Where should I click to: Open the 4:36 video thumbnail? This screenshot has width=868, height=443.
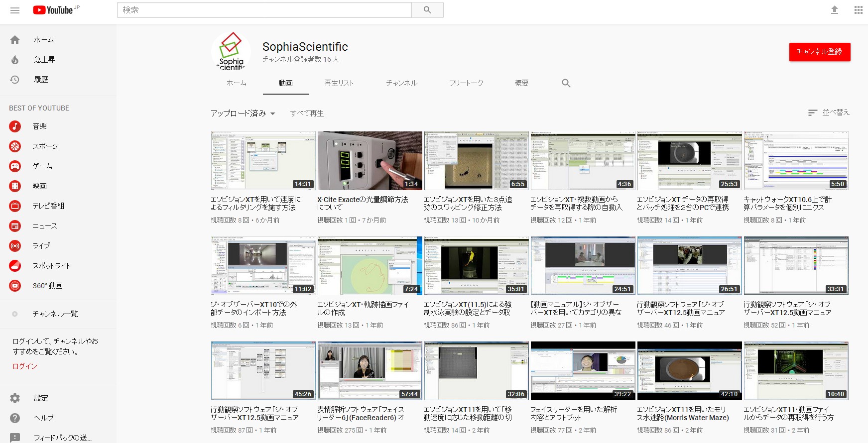[583, 161]
